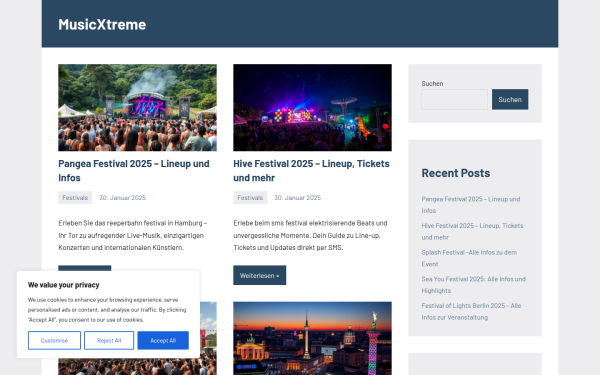Open the Pangea Festival 2025 article headline
Image resolution: width=600 pixels, height=375 pixels.
[x=134, y=171]
